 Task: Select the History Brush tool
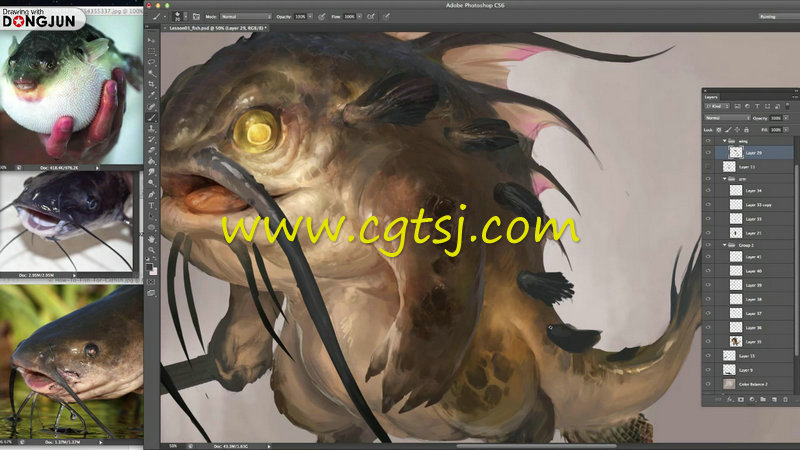(x=152, y=139)
